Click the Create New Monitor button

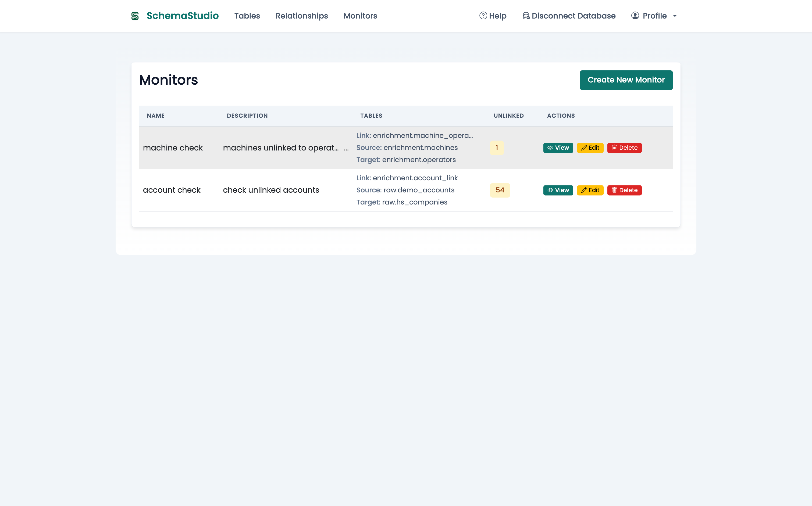click(626, 80)
